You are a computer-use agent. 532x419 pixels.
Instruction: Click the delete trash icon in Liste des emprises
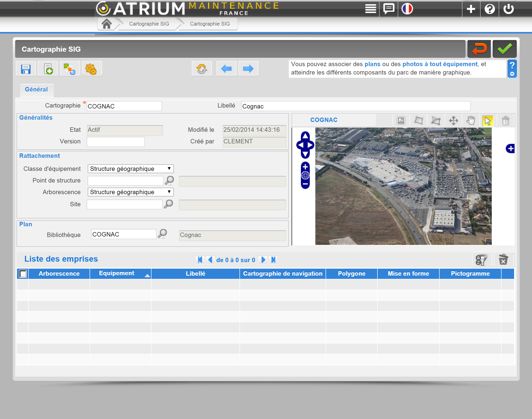(x=503, y=260)
